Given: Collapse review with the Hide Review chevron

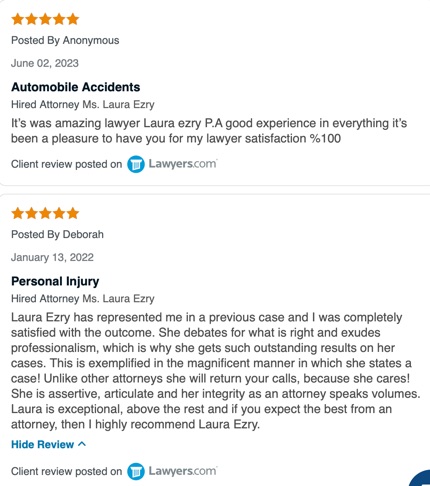Looking at the screenshot, I should click(x=82, y=444).
